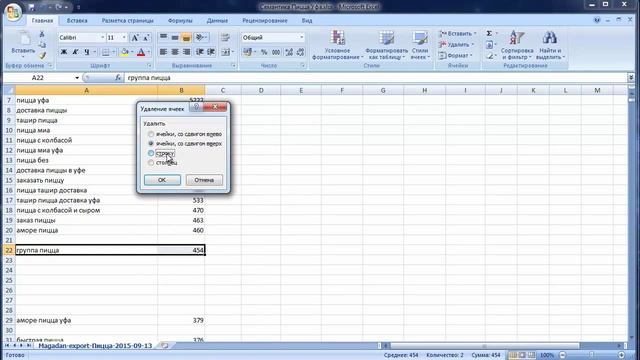Screen dimensions: 640x360
Task: Center text horizontally
Action: tap(175, 52)
